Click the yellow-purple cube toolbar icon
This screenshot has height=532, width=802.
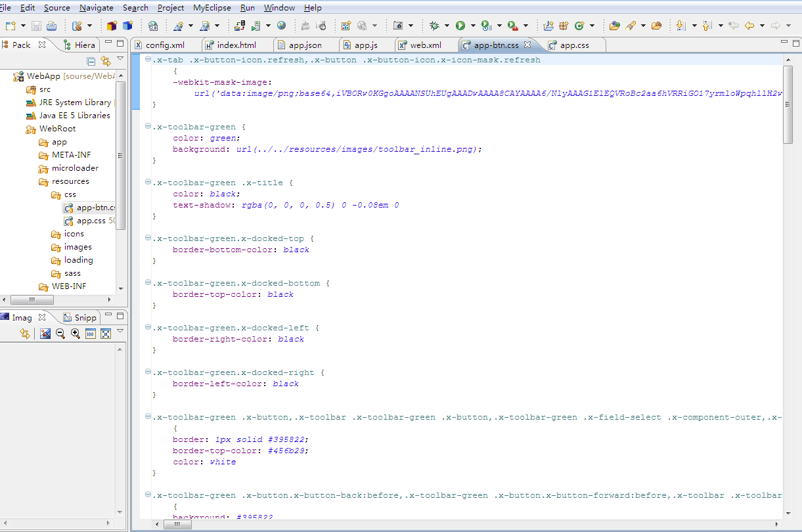pyautogui.click(x=112, y=26)
